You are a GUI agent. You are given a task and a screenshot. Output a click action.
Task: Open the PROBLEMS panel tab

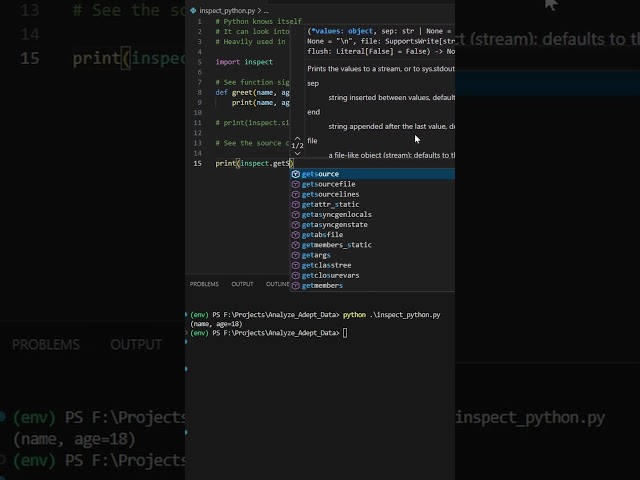point(204,284)
